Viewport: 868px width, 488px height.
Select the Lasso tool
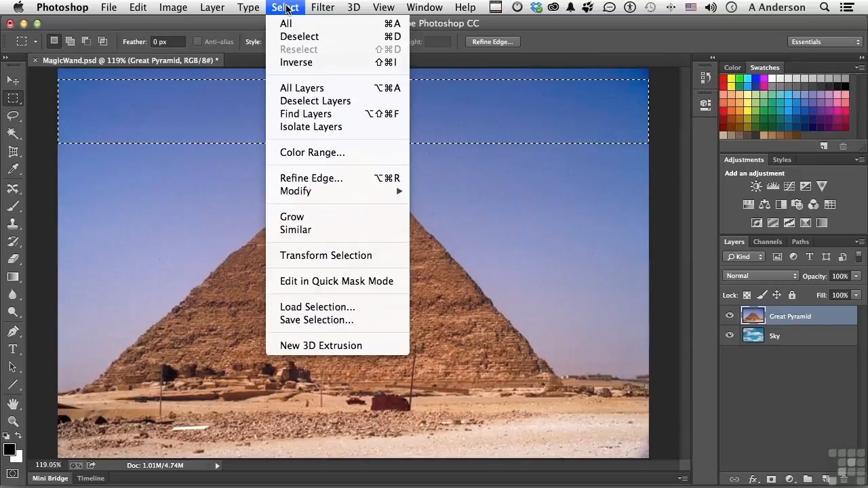pyautogui.click(x=13, y=116)
